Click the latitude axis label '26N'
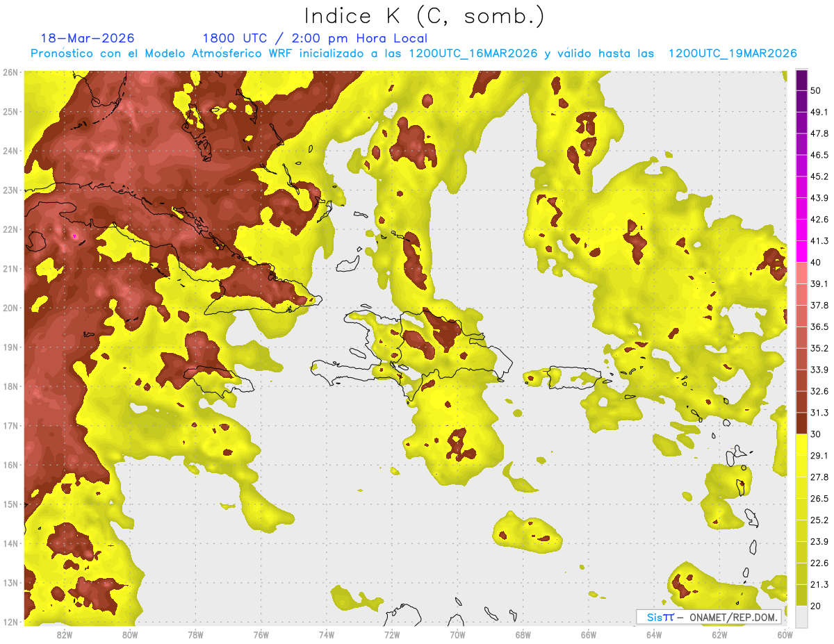Viewport: 834px width, 644px height. point(11,72)
